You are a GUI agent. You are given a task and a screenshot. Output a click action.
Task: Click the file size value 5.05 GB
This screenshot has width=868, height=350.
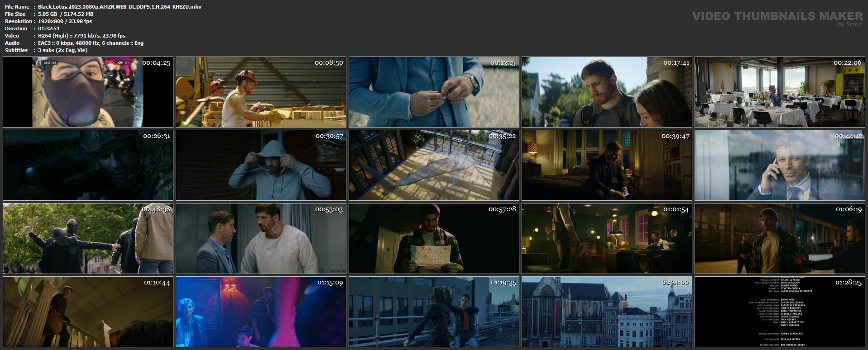[x=66, y=14]
